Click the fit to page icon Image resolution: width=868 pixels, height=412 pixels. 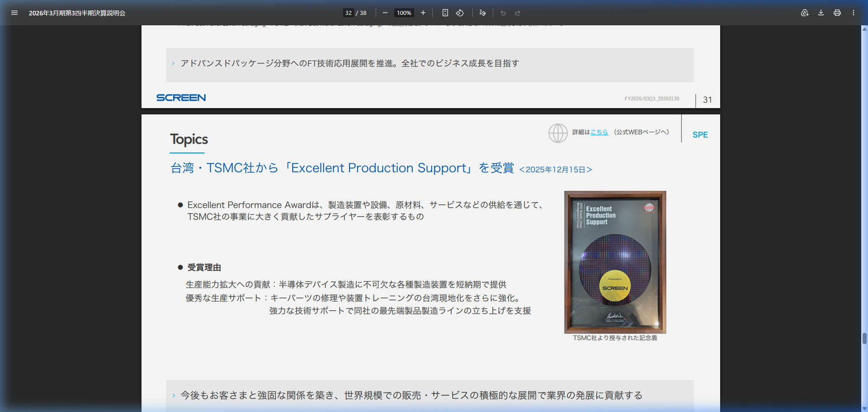[445, 13]
